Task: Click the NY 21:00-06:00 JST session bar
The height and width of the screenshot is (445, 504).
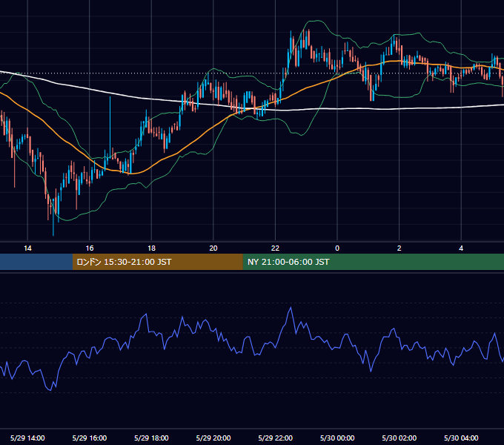Action: 373,262
